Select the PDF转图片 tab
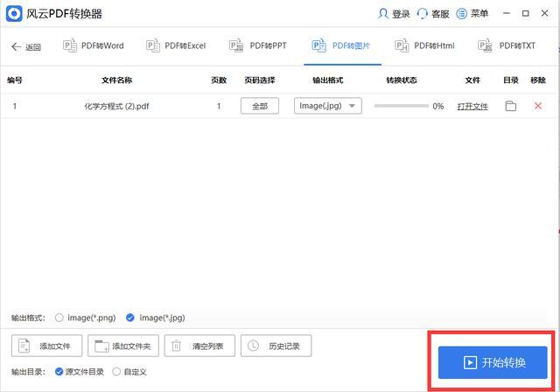The height and width of the screenshot is (392, 560). pyautogui.click(x=341, y=45)
